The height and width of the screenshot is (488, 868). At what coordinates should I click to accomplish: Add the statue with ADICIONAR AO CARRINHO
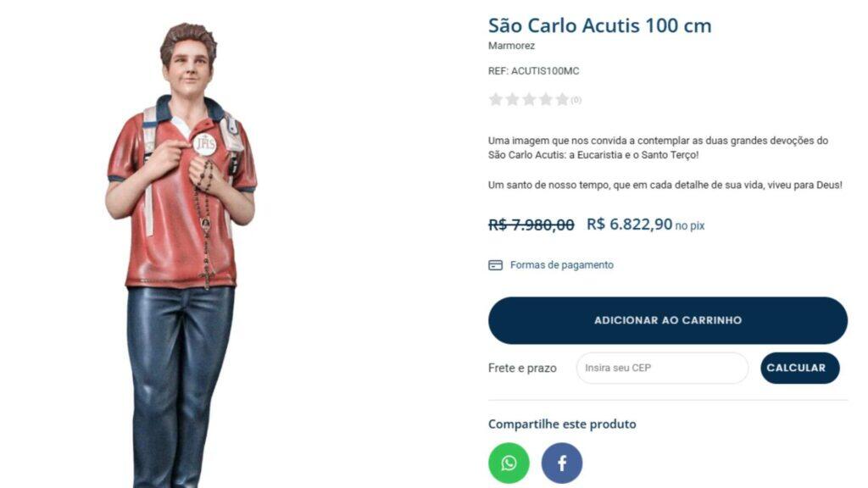tap(668, 320)
